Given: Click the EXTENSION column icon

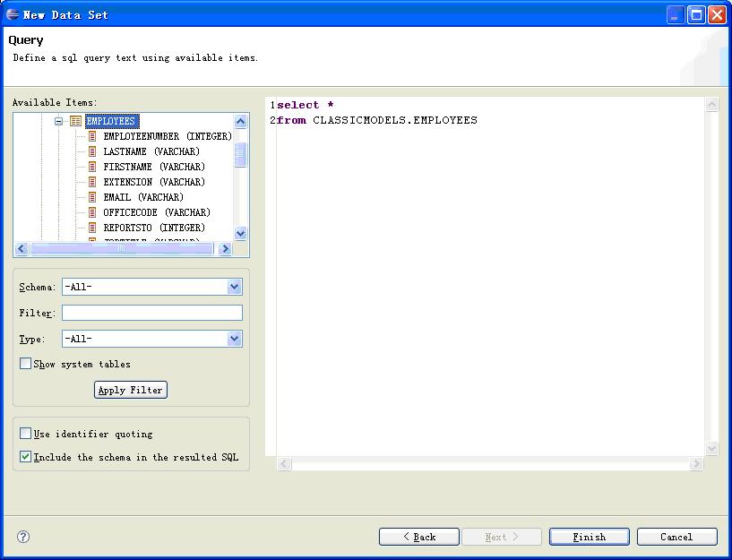Looking at the screenshot, I should pyautogui.click(x=92, y=182).
